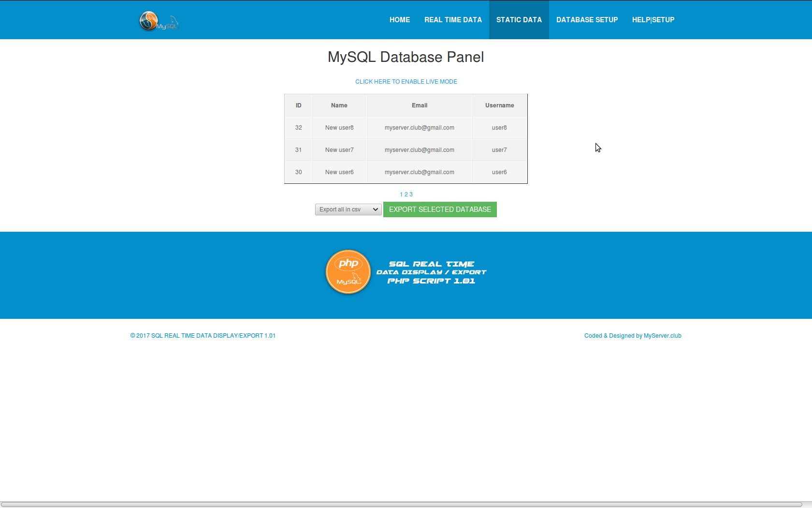
Task: Click 'New user7' name cell
Action: [339, 150]
